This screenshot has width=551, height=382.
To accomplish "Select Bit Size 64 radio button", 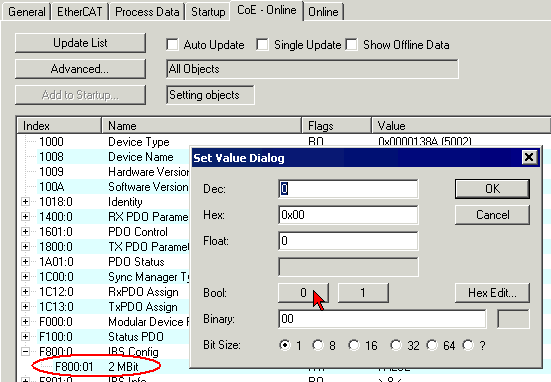I will point(432,345).
